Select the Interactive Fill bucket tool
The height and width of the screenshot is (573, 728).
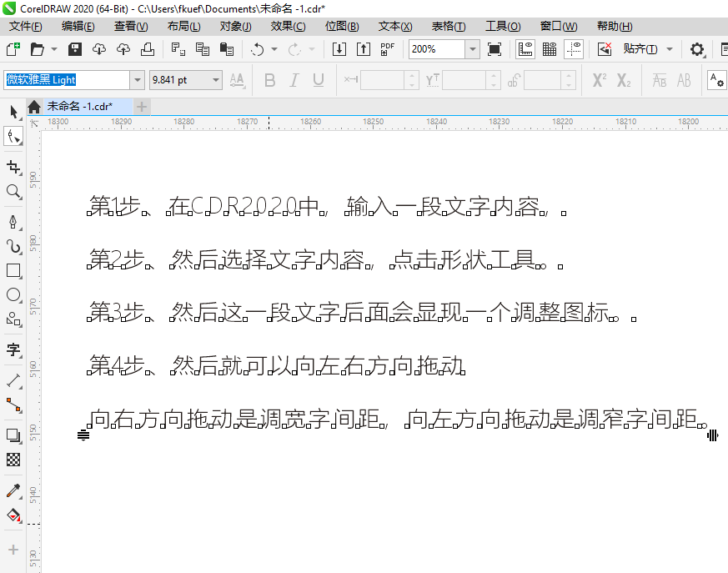[13, 515]
